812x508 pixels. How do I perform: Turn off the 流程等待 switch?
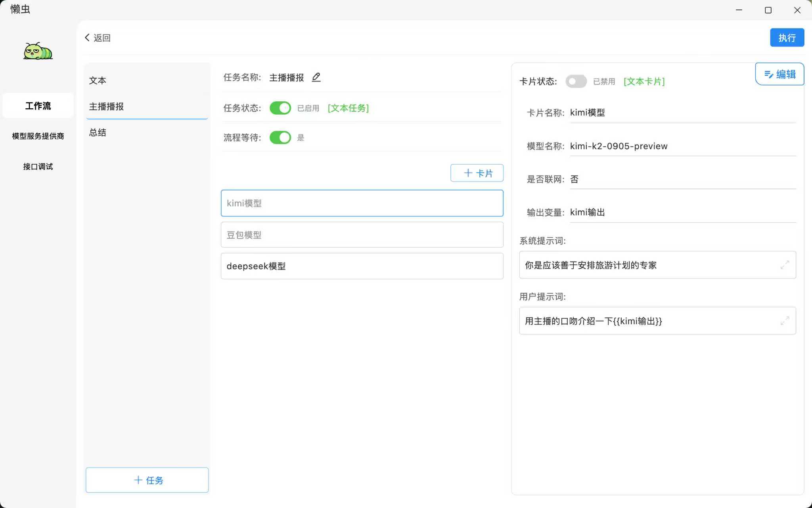click(x=280, y=137)
